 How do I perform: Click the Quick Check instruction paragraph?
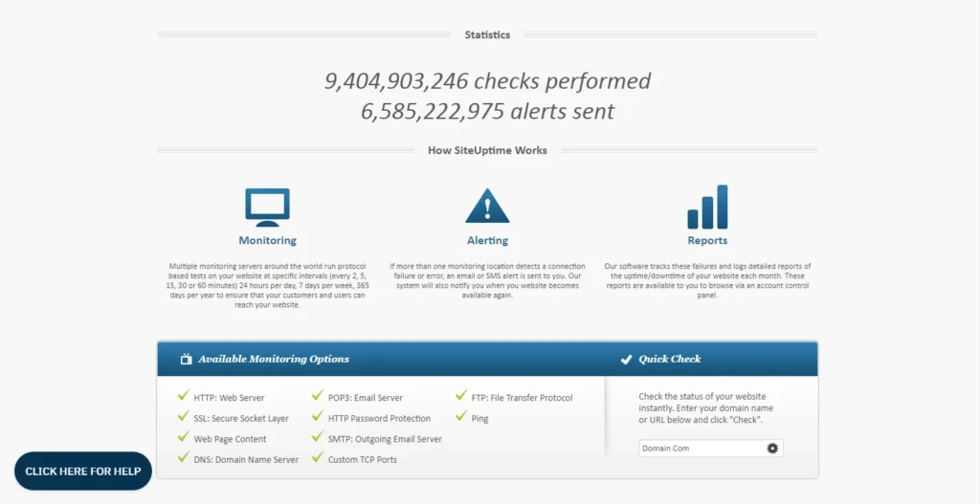tap(706, 407)
